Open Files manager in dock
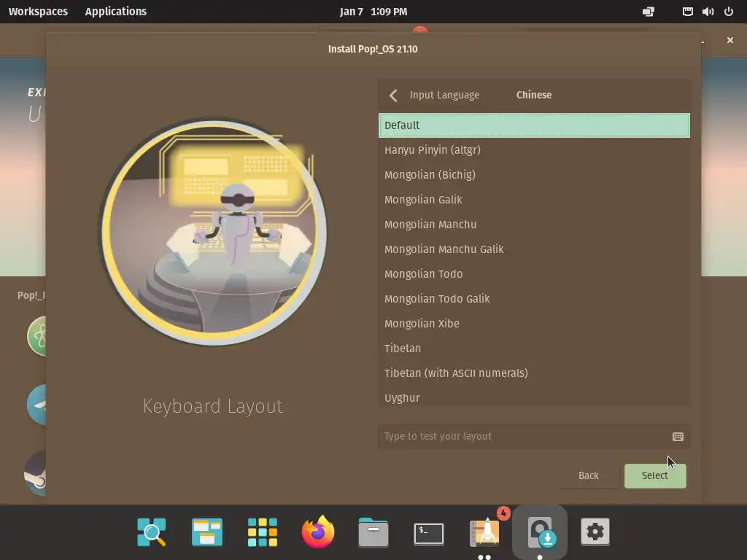 (373, 532)
